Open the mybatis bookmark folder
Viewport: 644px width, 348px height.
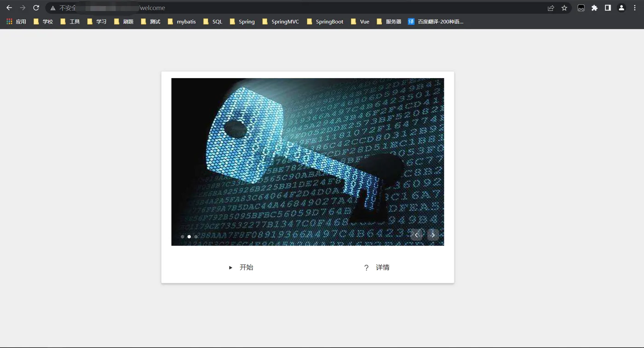coord(182,22)
